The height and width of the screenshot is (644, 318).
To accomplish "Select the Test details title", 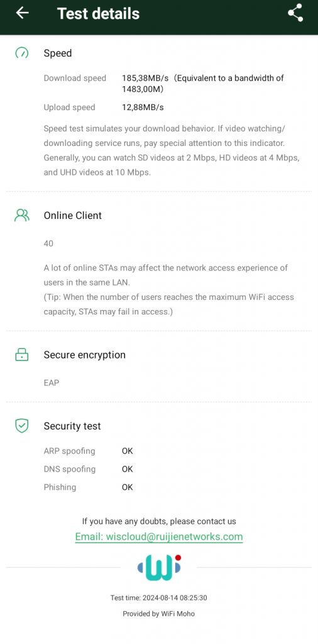I will tap(99, 14).
